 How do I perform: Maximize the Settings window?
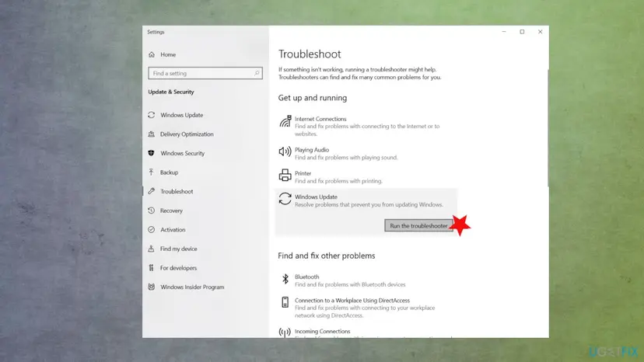click(522, 32)
